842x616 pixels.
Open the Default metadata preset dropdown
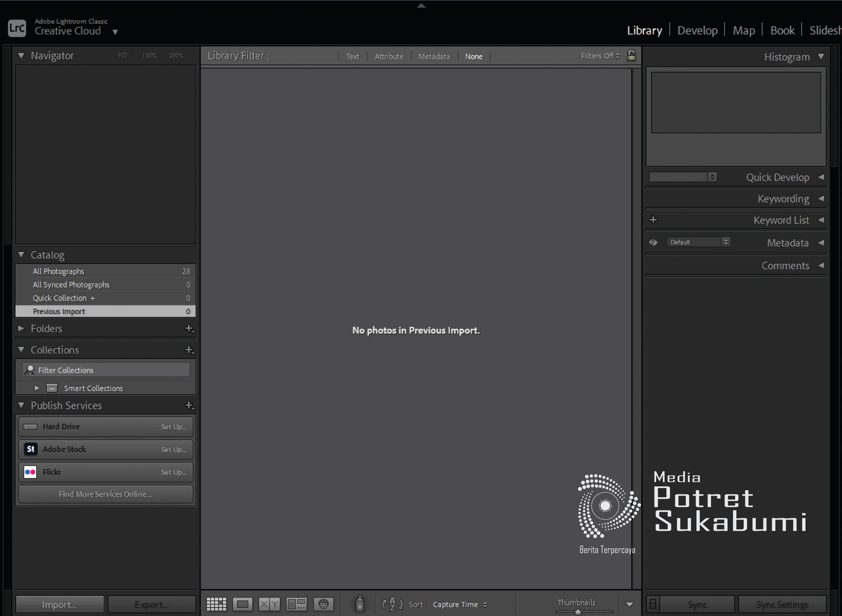pos(698,242)
